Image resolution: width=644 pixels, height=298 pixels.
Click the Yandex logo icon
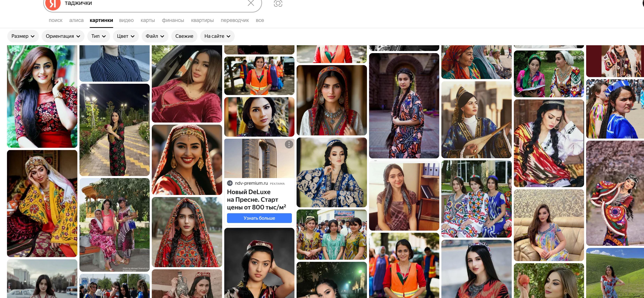(x=53, y=3)
